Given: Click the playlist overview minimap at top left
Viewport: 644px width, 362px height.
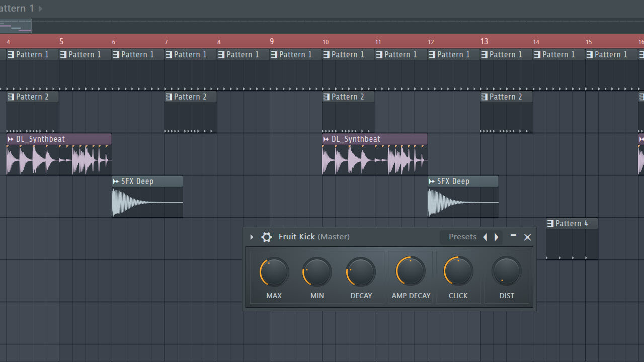Looking at the screenshot, I should coord(16,26).
